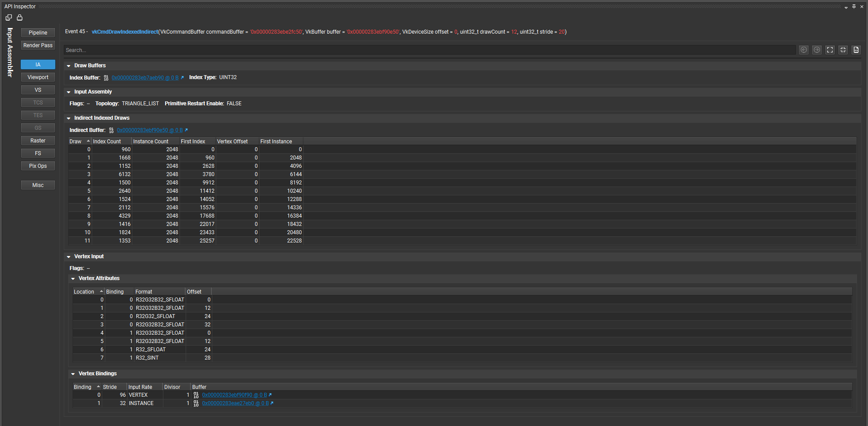Open vertex binding 1 buffer link
The height and width of the screenshot is (426, 868).
click(235, 403)
